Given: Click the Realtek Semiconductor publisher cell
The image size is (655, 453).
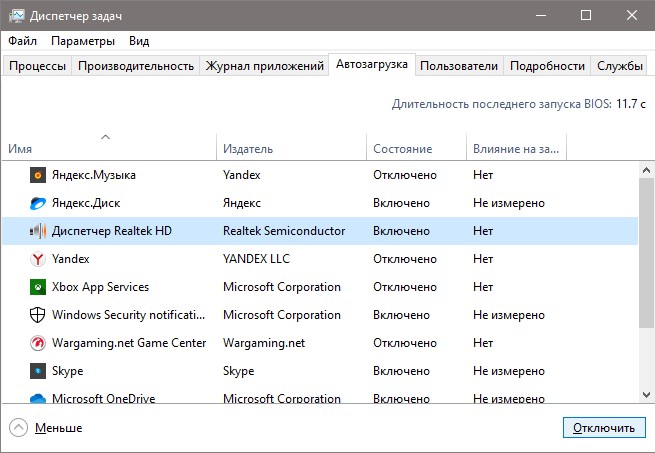Looking at the screenshot, I should pos(284,231).
